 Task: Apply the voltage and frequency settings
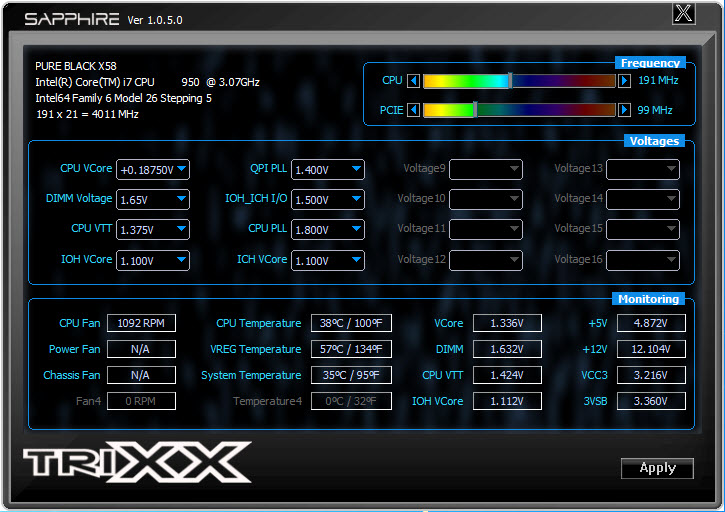(657, 468)
